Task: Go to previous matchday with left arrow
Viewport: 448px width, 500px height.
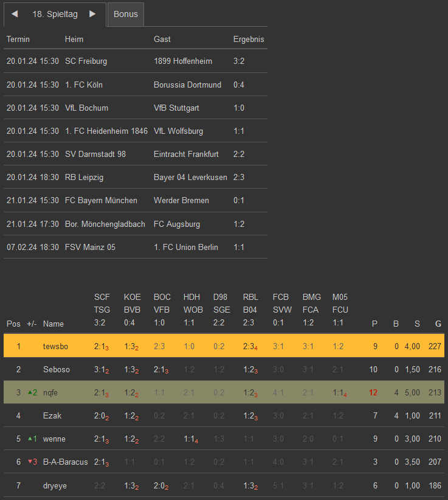Action: point(15,14)
